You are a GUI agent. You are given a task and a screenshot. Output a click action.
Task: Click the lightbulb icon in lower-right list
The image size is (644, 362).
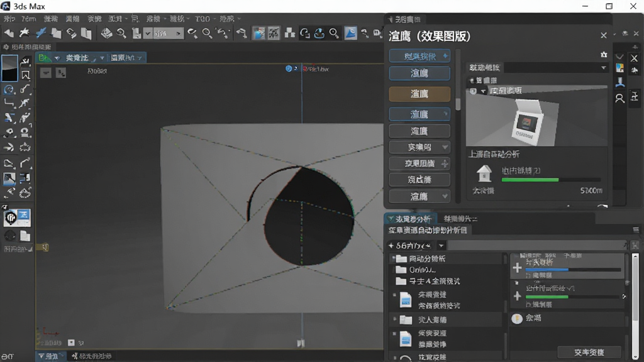coord(517,318)
